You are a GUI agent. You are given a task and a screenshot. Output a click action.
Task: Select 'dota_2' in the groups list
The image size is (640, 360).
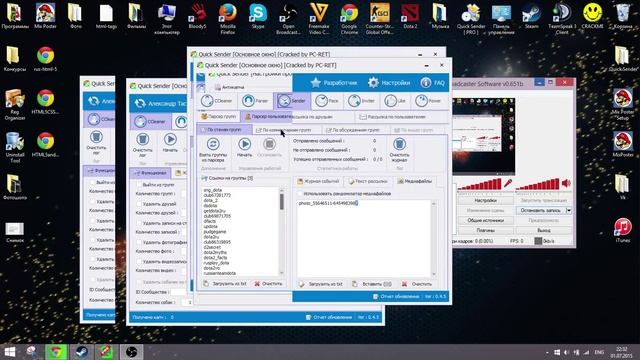pos(211,200)
